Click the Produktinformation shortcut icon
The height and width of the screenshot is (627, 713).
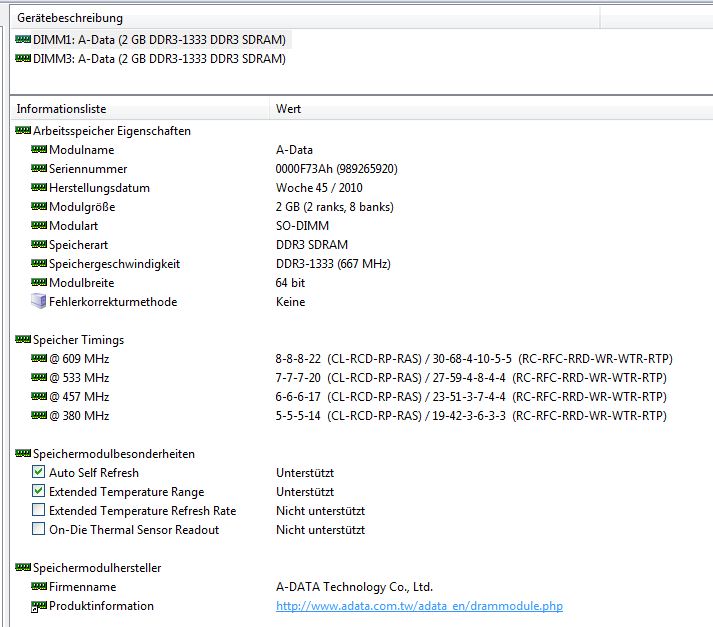(x=39, y=606)
